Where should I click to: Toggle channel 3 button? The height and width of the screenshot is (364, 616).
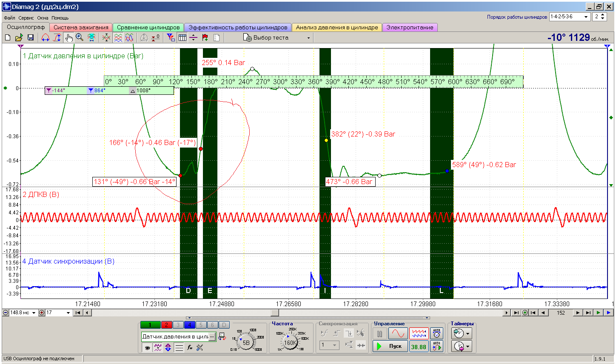click(178, 325)
